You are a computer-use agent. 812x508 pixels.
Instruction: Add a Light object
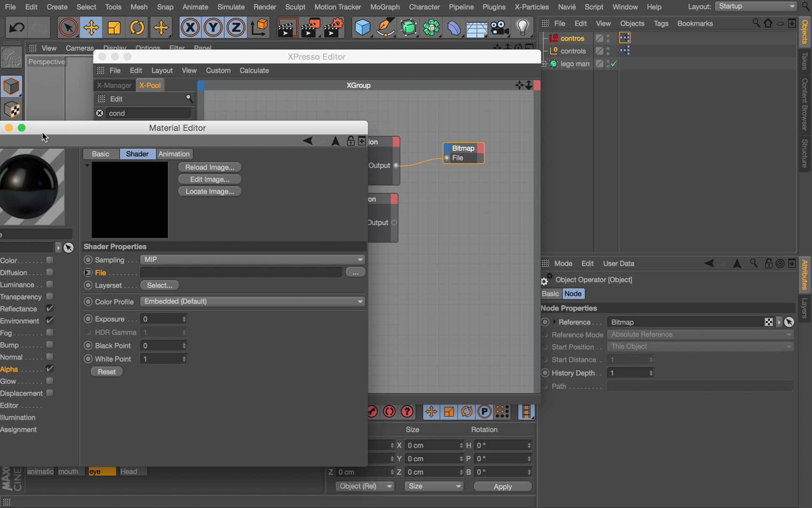pos(523,27)
